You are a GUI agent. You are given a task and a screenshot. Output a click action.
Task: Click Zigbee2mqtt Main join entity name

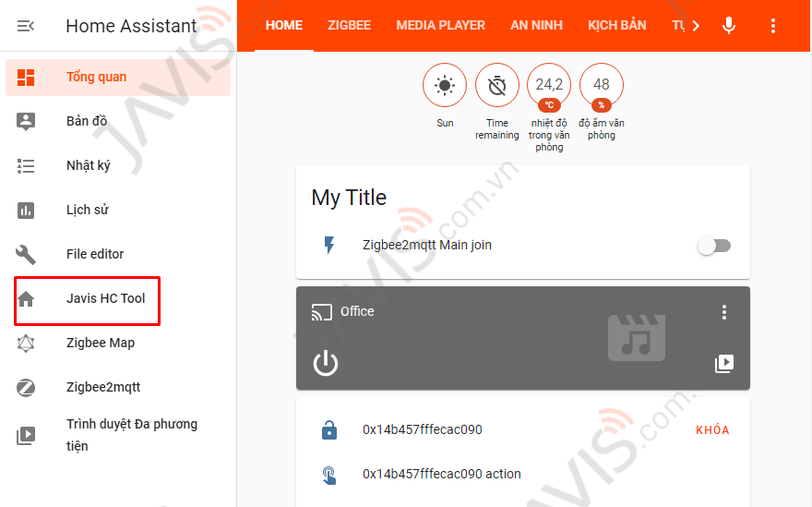coord(426,245)
